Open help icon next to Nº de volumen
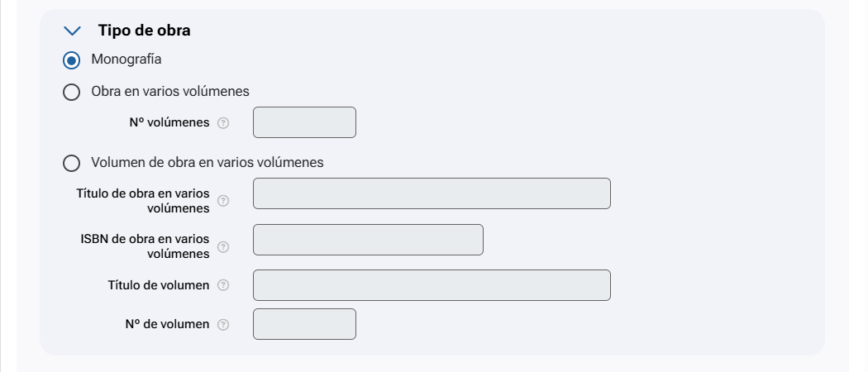 tap(222, 325)
